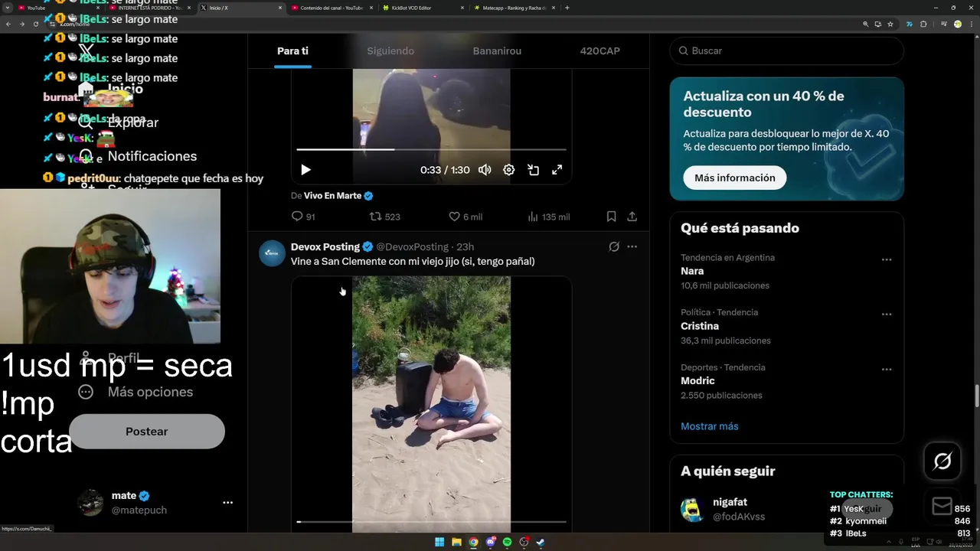The width and height of the screenshot is (980, 551).
Task: View the 135 mil views analytics
Action: [548, 217]
